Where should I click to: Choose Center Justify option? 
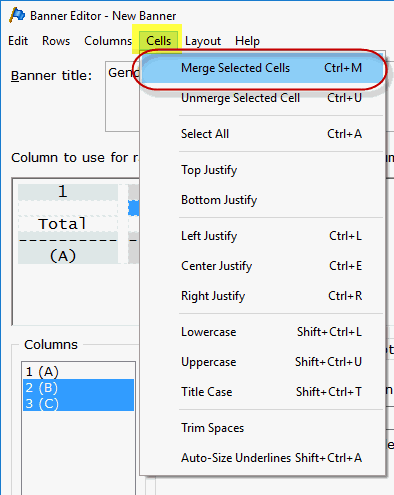click(263, 266)
